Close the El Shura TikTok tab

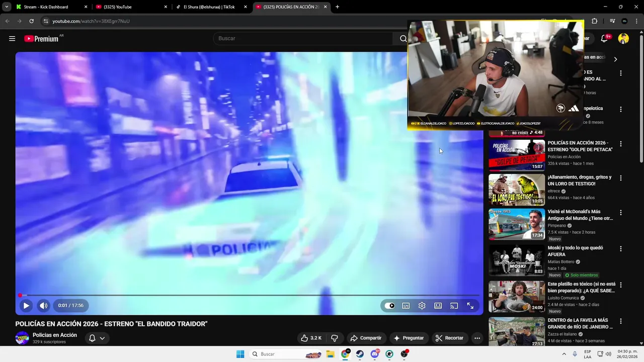click(246, 7)
